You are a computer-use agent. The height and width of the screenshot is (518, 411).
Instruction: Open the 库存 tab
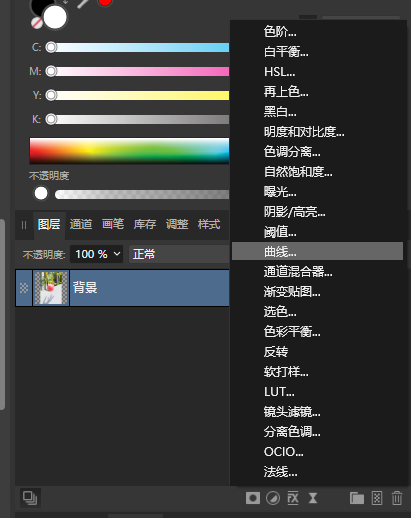point(145,224)
